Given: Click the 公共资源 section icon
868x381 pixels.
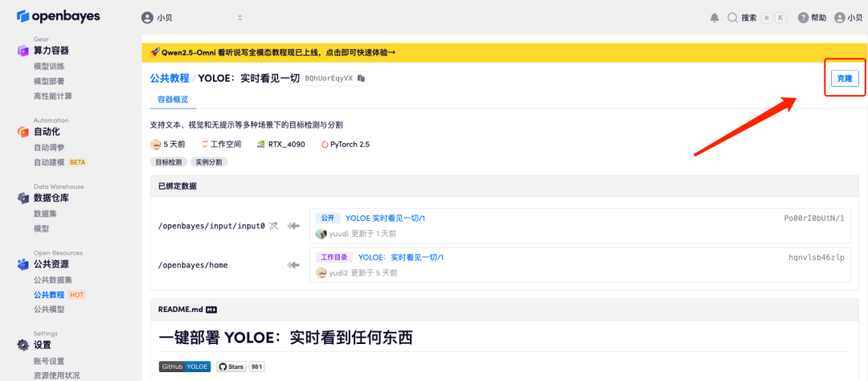Looking at the screenshot, I should 23,264.
